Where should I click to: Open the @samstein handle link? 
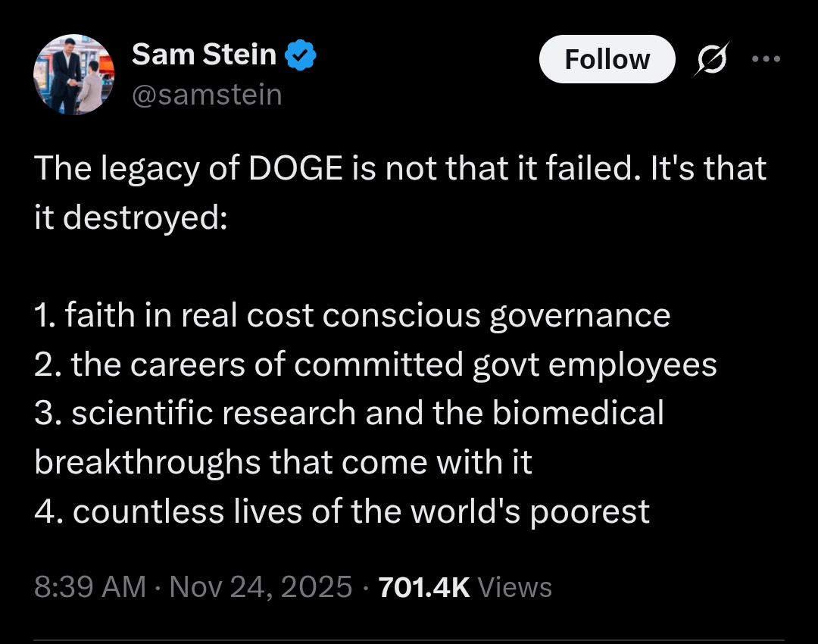(207, 95)
